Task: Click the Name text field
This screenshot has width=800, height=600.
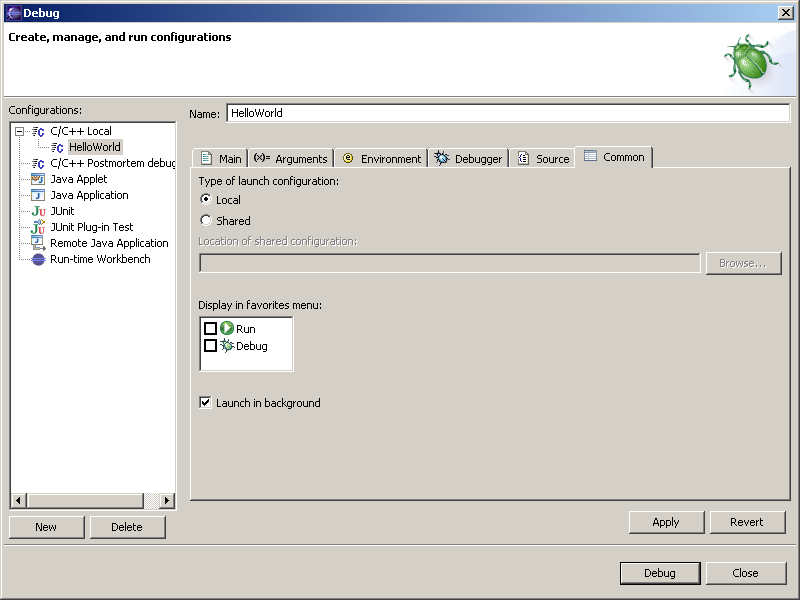Action: (508, 113)
